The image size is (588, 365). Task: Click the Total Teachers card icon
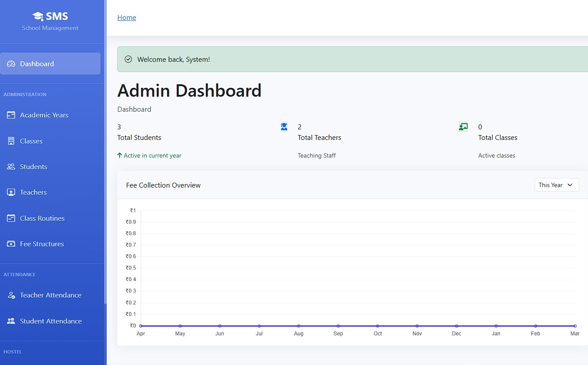[x=284, y=127]
